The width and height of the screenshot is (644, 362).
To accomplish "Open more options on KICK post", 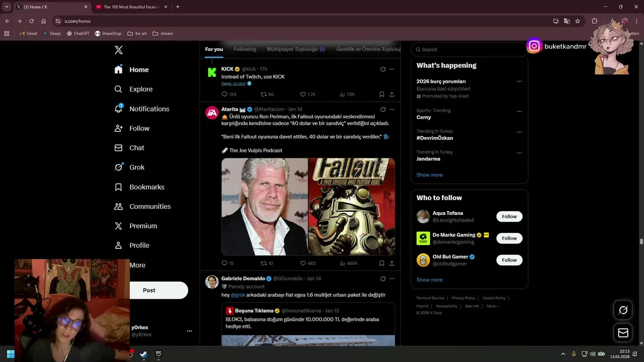I will [392, 69].
